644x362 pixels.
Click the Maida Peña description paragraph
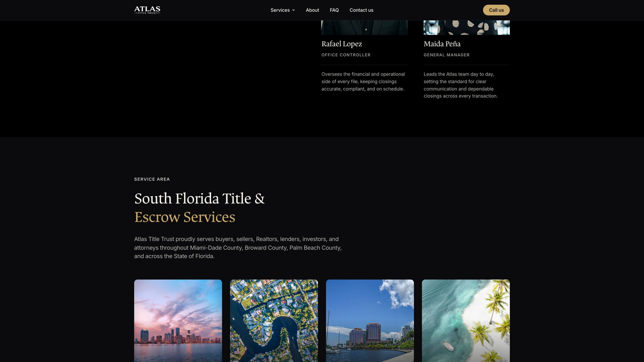pyautogui.click(x=460, y=85)
